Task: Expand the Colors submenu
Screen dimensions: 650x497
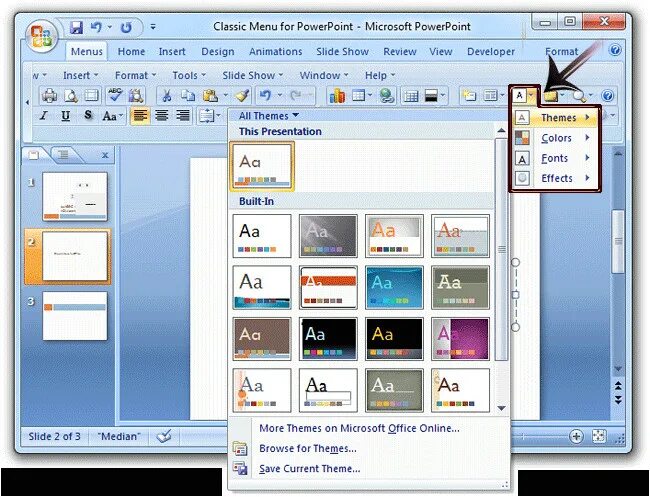Action: [555, 138]
